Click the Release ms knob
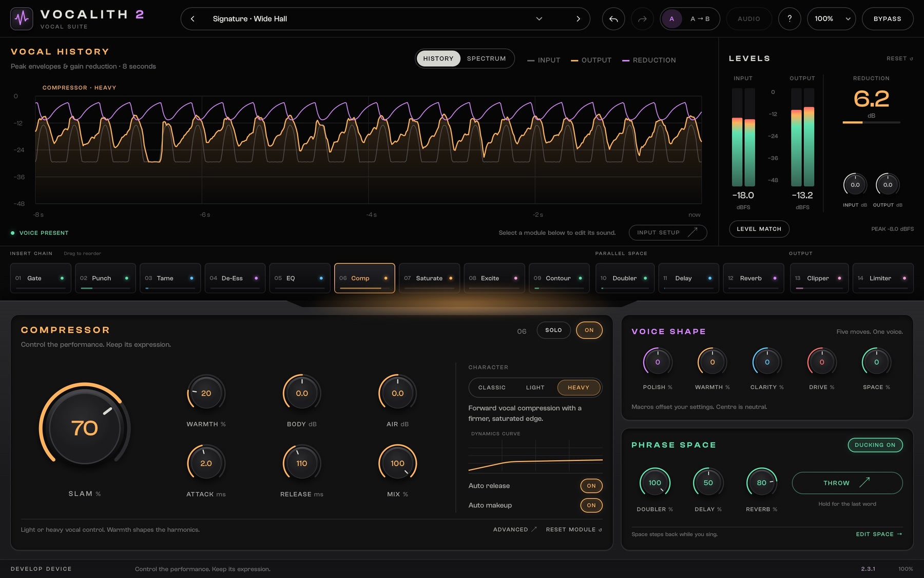Screen dimensions: 924x578 click(x=302, y=463)
